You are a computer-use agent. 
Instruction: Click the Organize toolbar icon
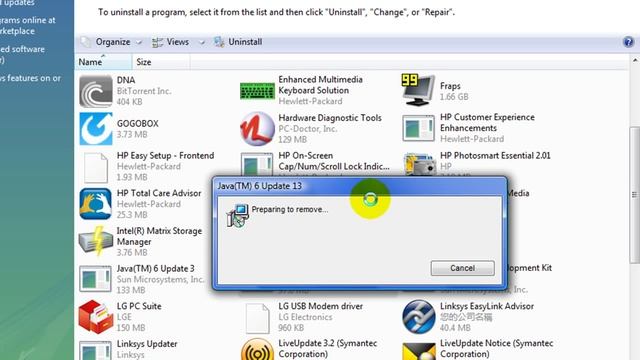click(x=86, y=42)
